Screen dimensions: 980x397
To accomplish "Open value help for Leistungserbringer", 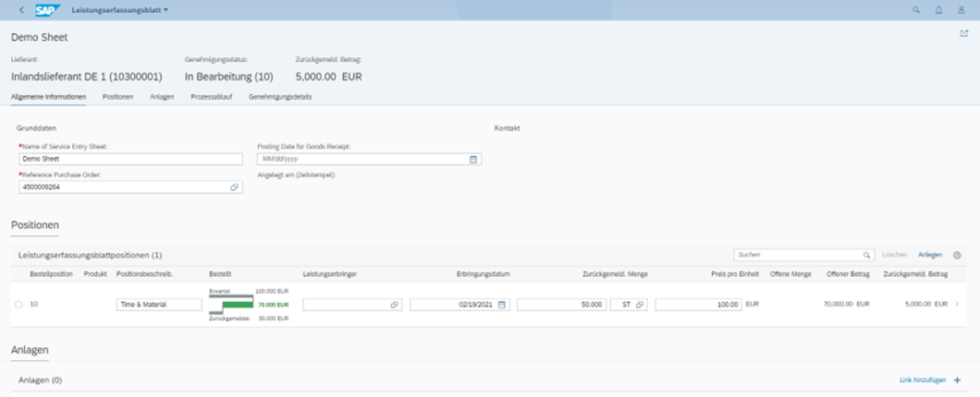I will [395, 305].
